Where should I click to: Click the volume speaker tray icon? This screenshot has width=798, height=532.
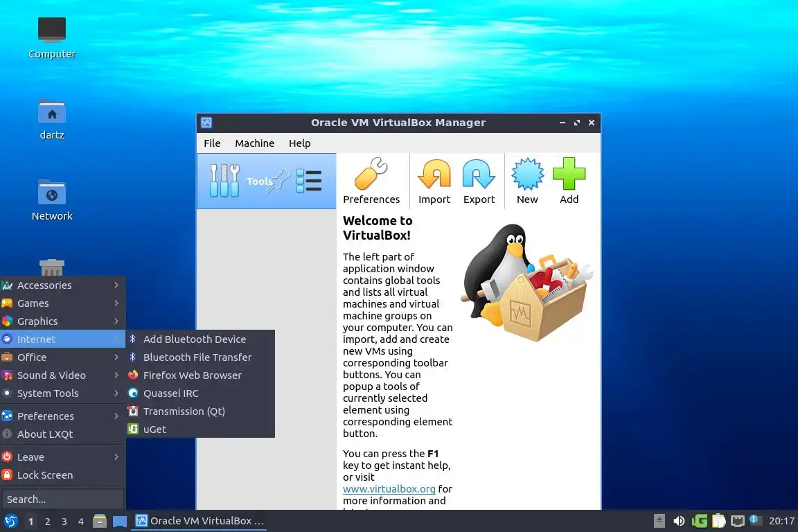[x=678, y=521]
